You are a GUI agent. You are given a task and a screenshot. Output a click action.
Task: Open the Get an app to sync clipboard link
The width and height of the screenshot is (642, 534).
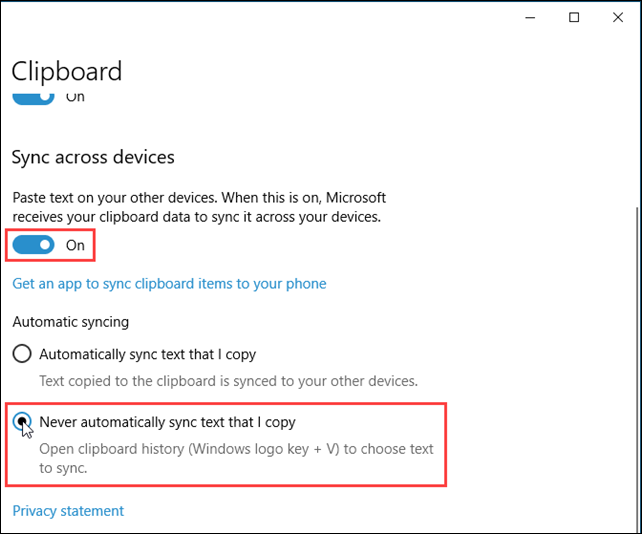(169, 284)
